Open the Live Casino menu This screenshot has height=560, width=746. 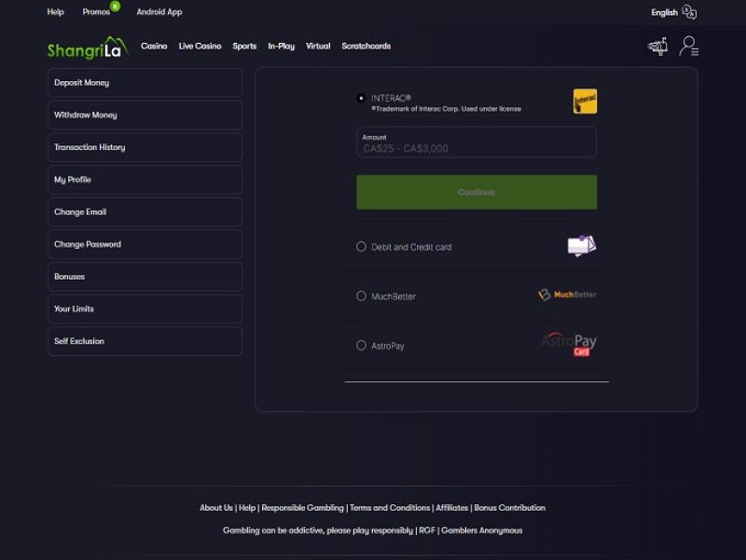click(200, 46)
